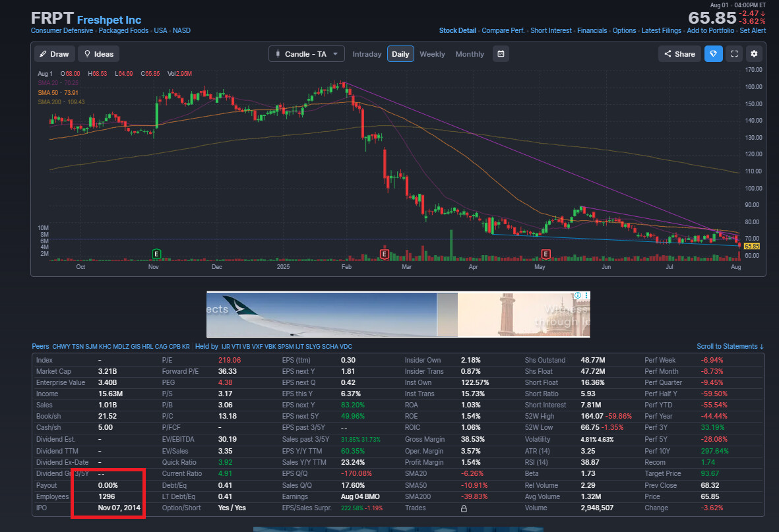Click Target Price value 93.67
Viewport: 779px width, 532px height.
(709, 474)
